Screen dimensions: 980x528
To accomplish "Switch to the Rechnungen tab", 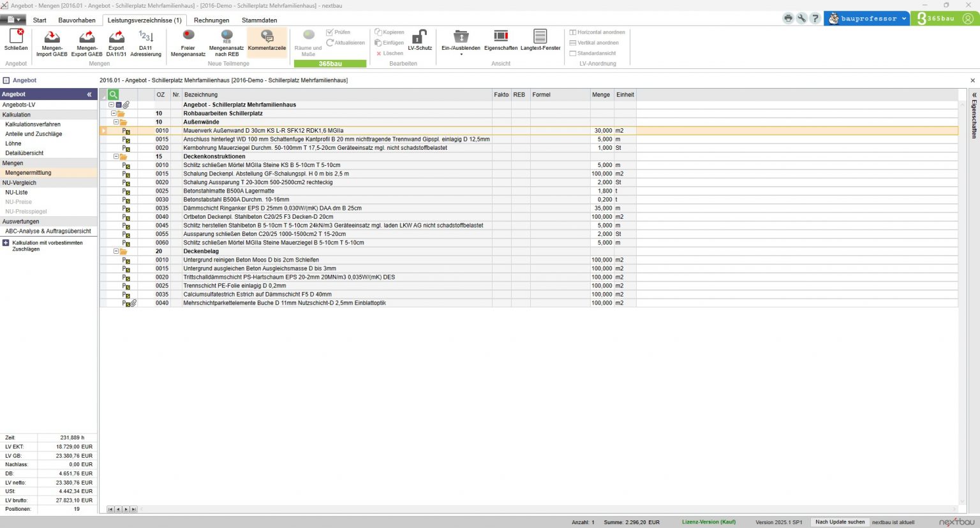I will [211, 20].
